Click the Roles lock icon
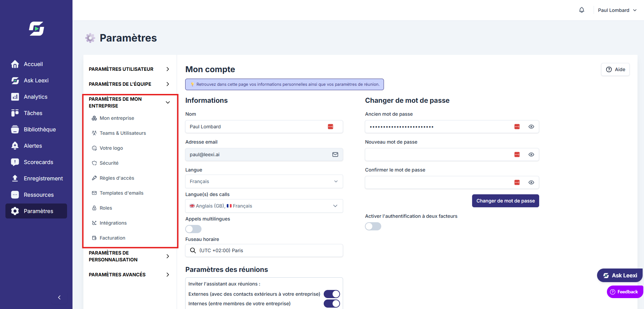 point(94,208)
